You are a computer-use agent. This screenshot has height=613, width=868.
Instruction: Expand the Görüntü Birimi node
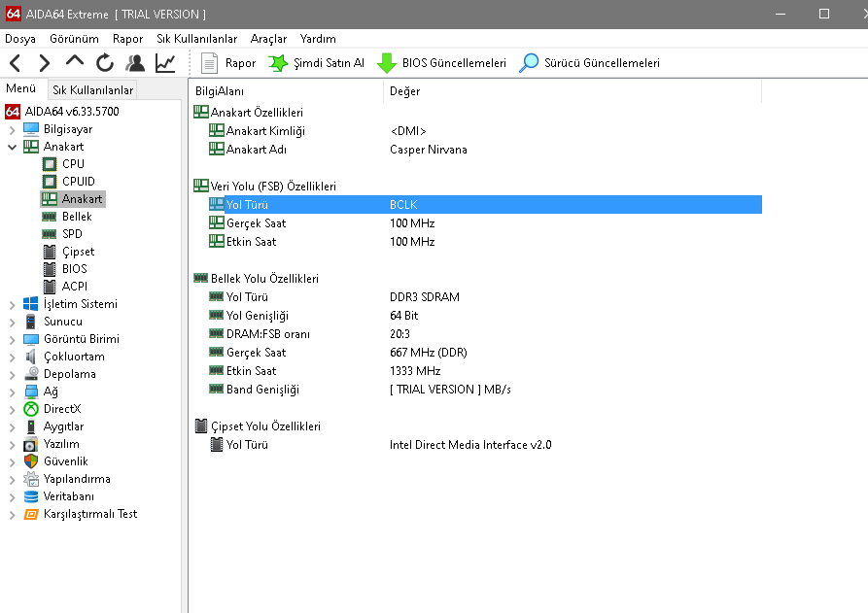[x=13, y=340]
